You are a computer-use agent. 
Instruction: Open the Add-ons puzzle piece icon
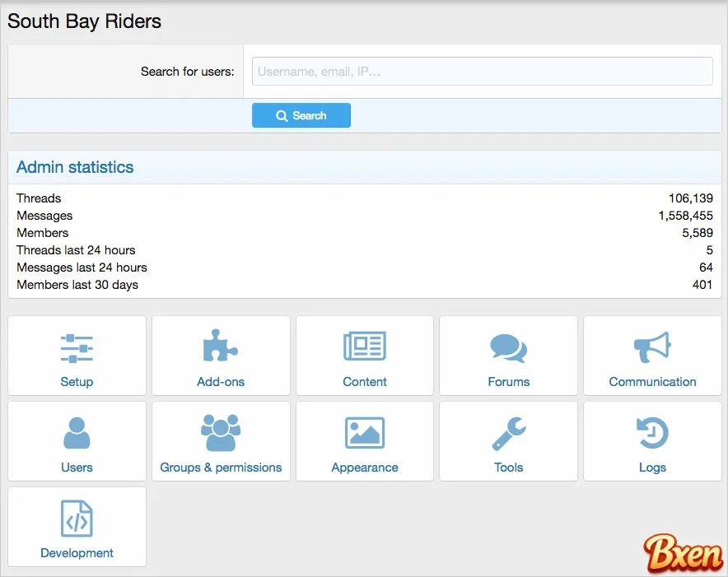click(x=221, y=347)
